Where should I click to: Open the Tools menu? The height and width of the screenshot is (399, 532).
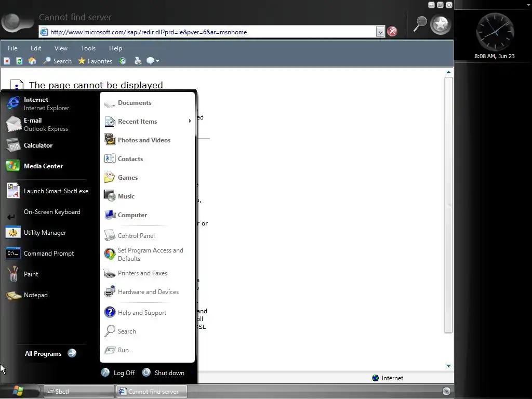pos(88,48)
